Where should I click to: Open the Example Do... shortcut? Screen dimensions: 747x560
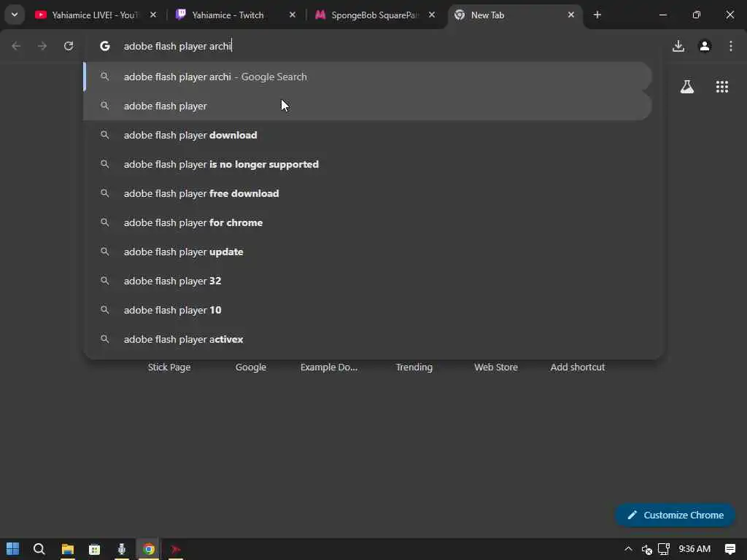pos(329,367)
